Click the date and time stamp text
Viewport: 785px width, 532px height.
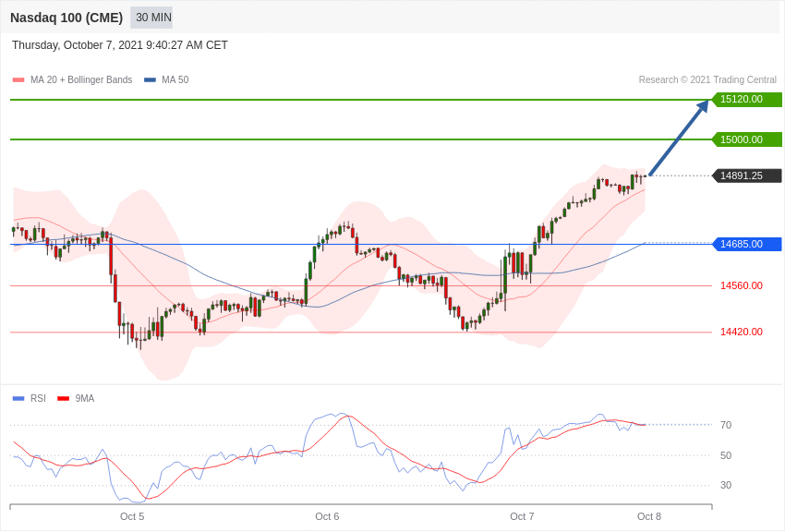point(120,45)
